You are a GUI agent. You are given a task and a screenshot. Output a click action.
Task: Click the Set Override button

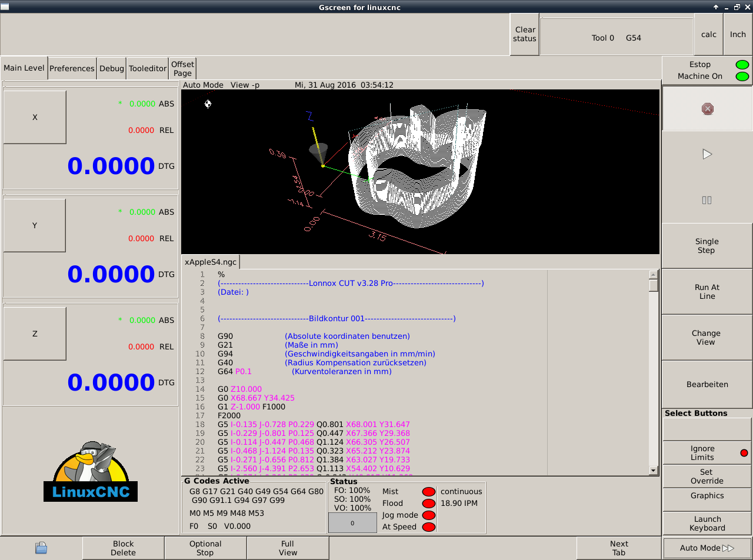tap(707, 476)
